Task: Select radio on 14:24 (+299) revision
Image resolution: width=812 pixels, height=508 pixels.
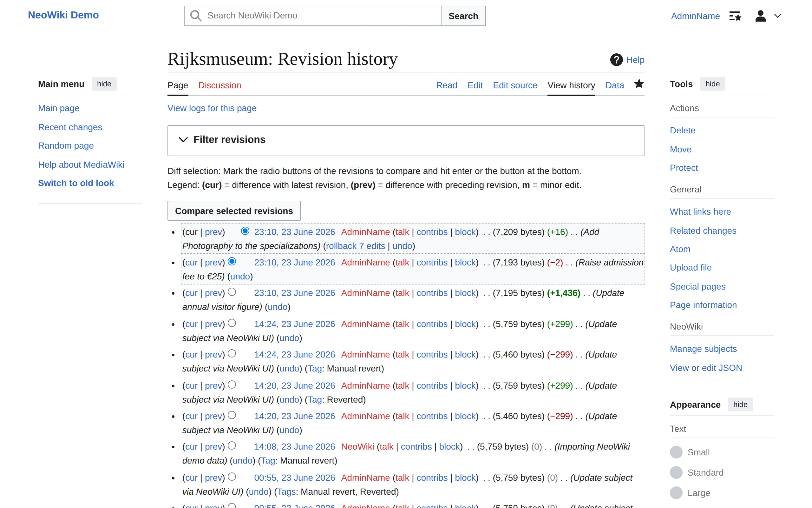Action: coord(232,323)
